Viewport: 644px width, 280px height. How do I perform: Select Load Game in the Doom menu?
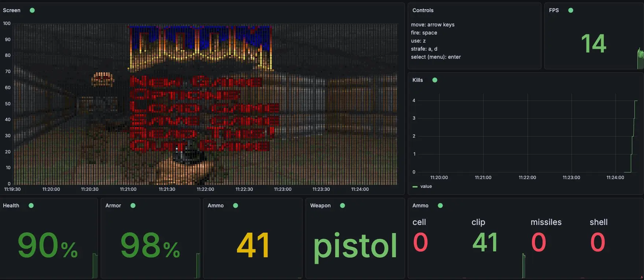pyautogui.click(x=204, y=108)
